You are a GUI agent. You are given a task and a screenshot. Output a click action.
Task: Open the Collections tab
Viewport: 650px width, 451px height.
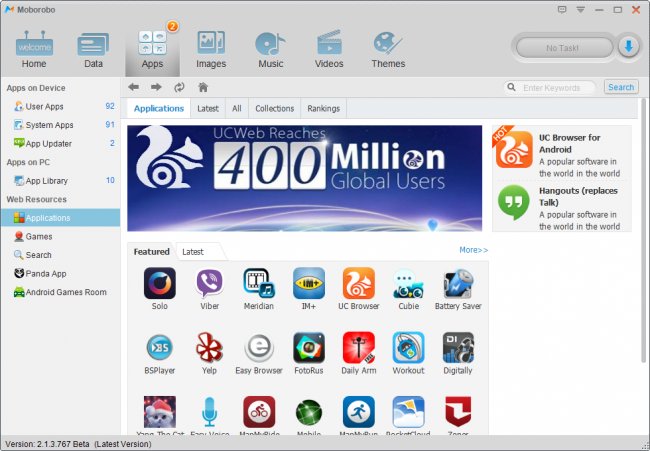274,108
